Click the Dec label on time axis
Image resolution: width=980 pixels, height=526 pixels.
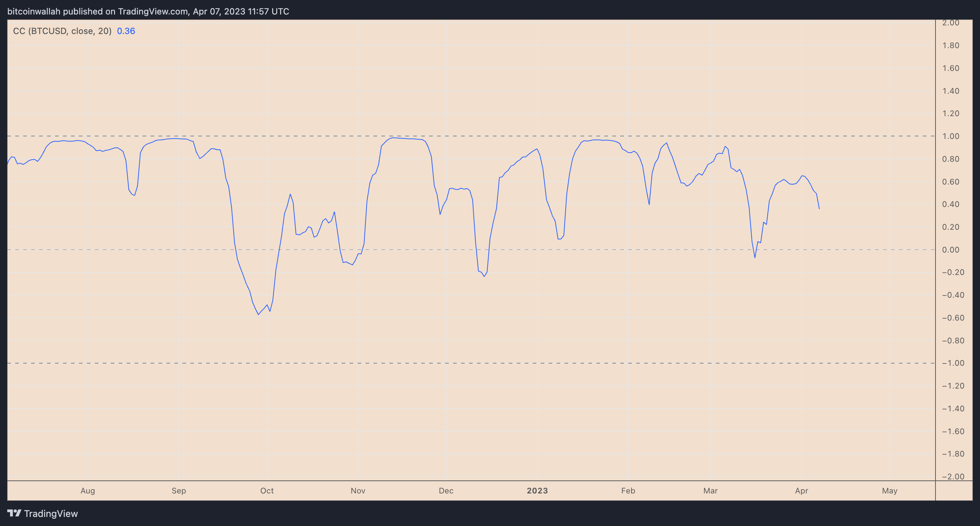(x=446, y=491)
